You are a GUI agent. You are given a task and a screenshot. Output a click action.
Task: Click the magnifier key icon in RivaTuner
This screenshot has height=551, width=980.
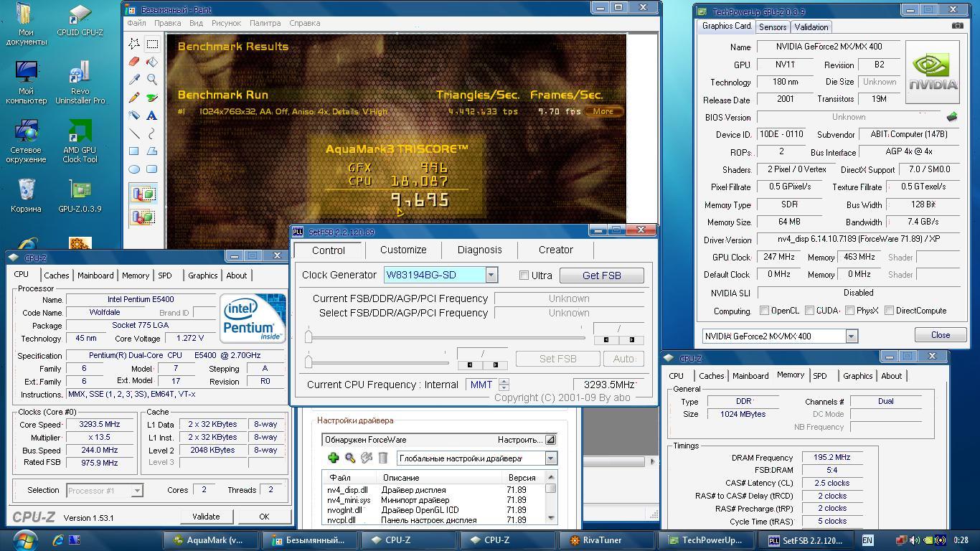pyautogui.click(x=350, y=458)
